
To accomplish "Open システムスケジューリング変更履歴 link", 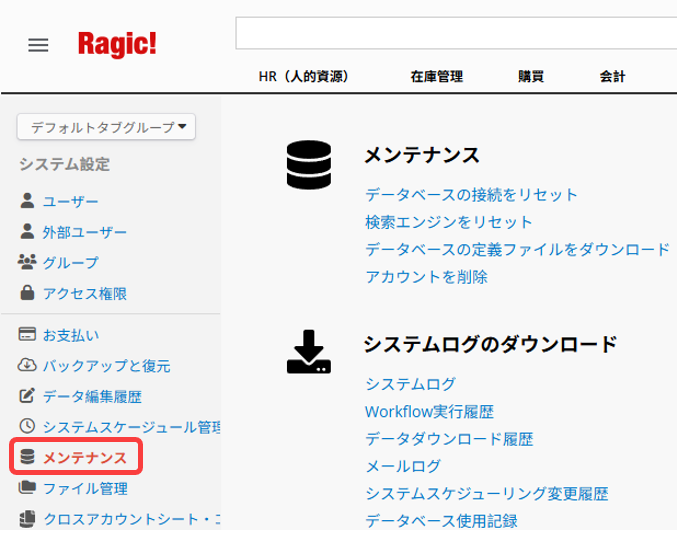I will coord(487,493).
